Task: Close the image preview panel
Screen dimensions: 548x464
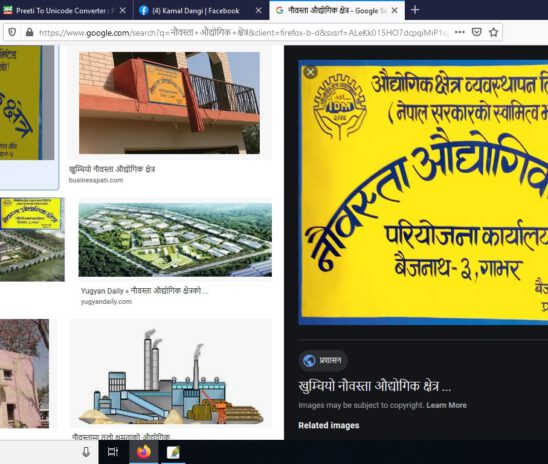Action: pos(310,72)
